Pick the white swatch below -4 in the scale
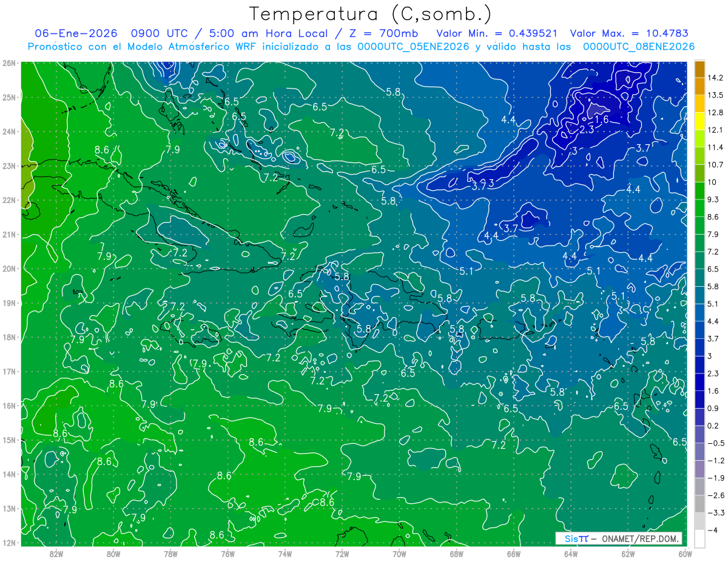The width and height of the screenshot is (728, 562). (x=699, y=538)
